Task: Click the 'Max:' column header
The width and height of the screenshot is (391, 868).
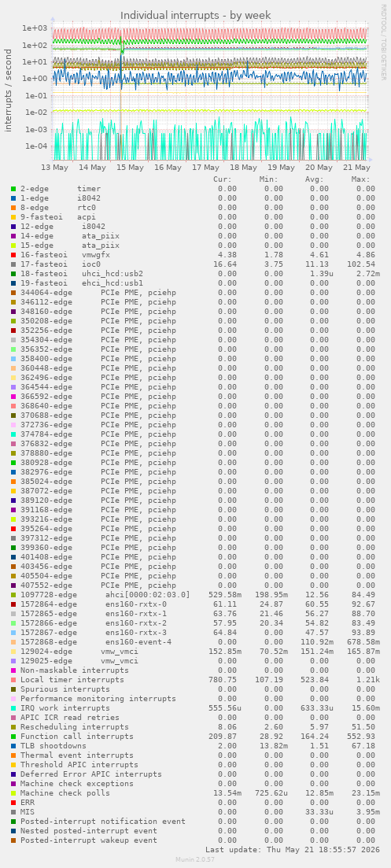Action: (360, 179)
